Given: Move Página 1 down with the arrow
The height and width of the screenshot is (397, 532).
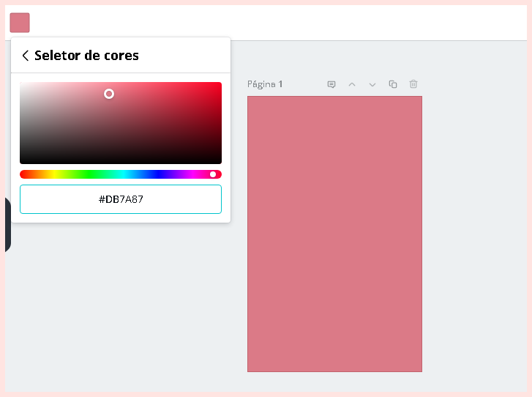Looking at the screenshot, I should point(372,84).
